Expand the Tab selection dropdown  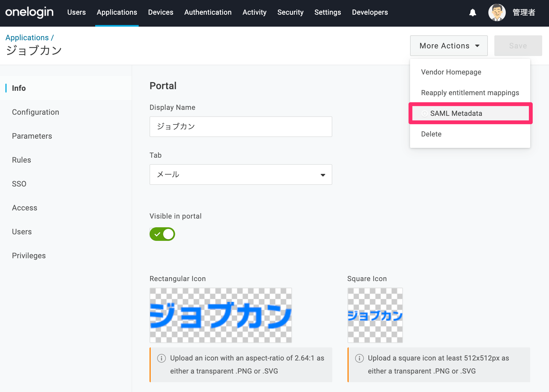click(x=241, y=175)
